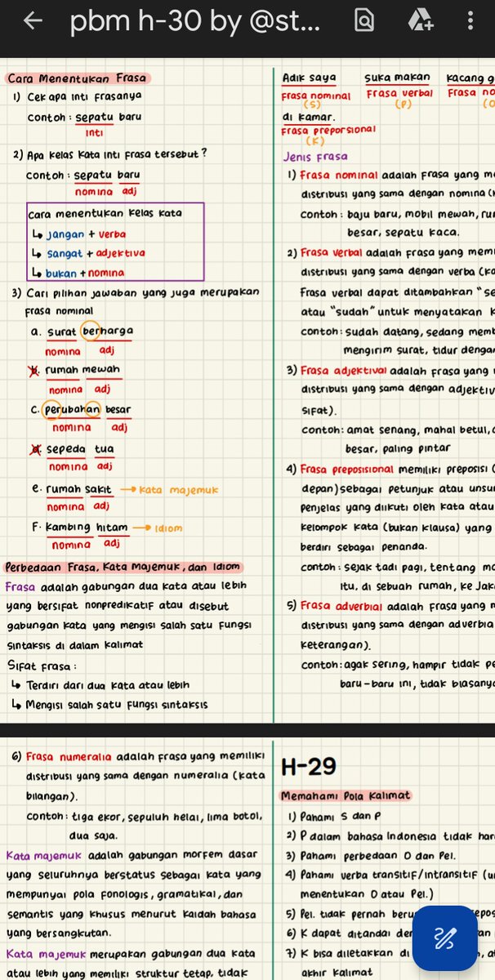Tap "Cara menentukan kelas kata" in the purple box
The height and width of the screenshot is (980, 495).
coord(105,214)
